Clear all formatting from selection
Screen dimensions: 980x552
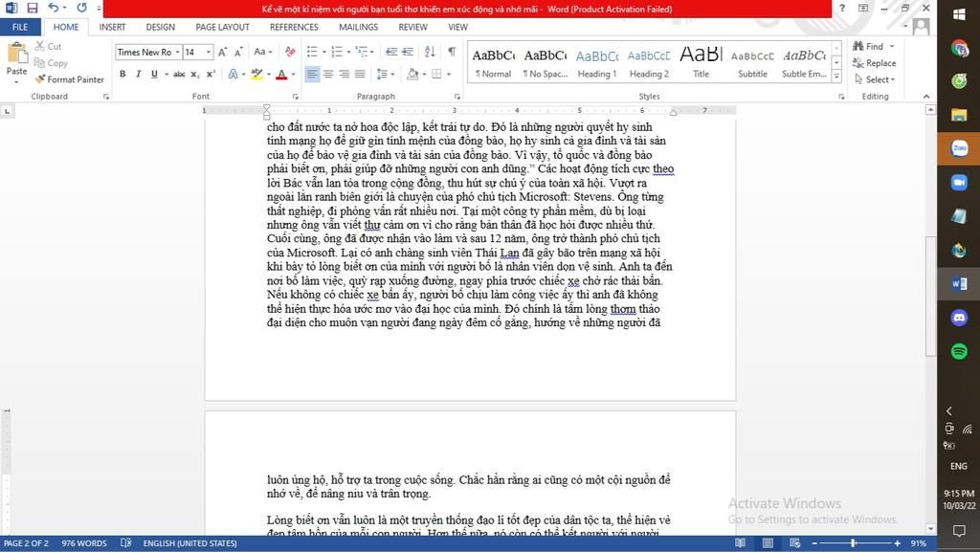pos(290,52)
